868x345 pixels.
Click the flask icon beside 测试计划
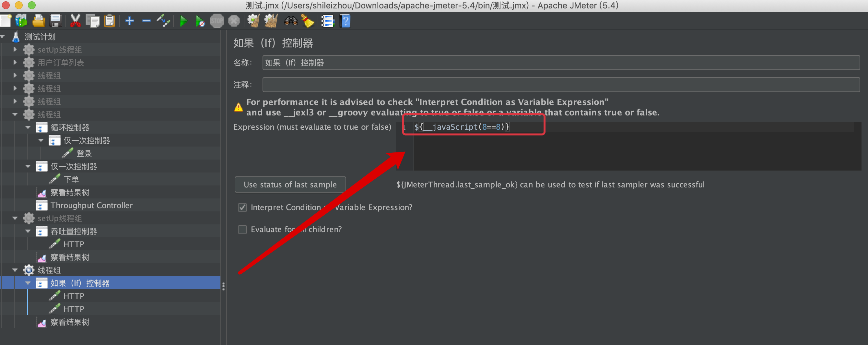16,36
